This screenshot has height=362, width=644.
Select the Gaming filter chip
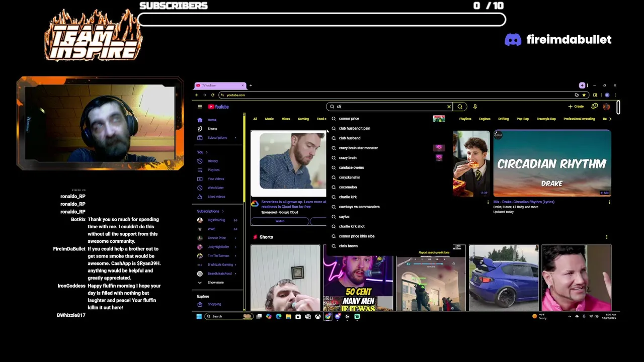click(x=303, y=119)
